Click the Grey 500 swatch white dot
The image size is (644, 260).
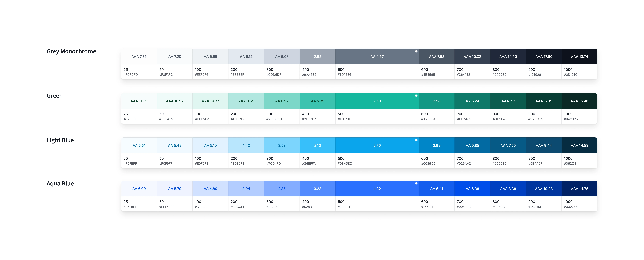tap(416, 51)
